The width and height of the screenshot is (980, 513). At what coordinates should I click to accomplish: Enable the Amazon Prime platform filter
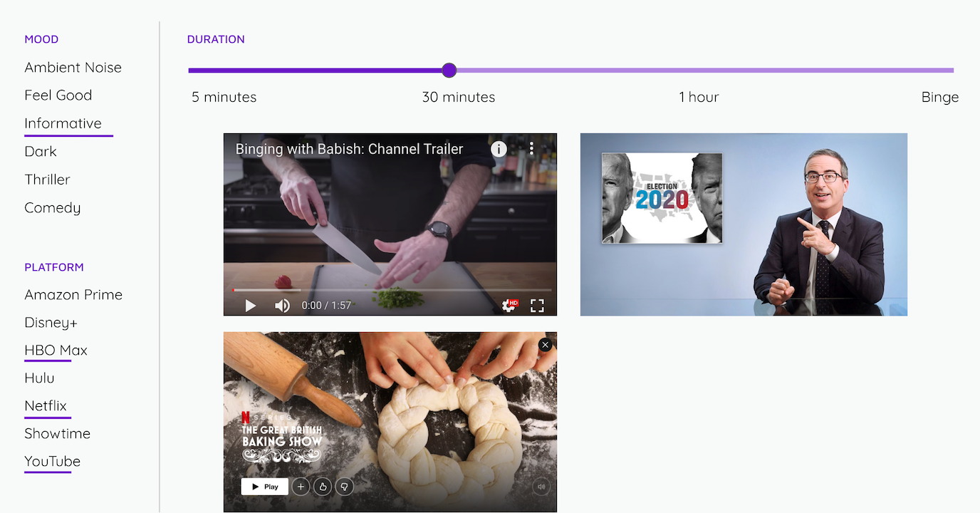click(x=73, y=295)
